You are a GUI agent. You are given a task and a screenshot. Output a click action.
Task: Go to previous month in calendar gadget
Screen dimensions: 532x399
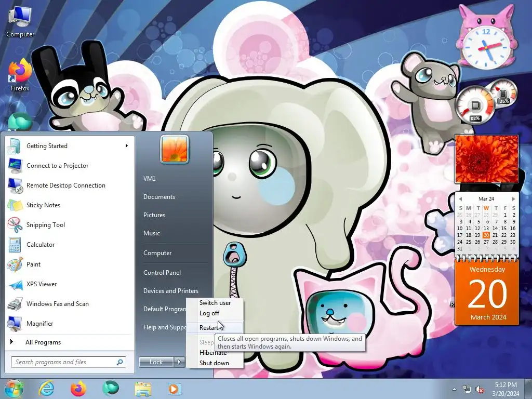click(460, 199)
